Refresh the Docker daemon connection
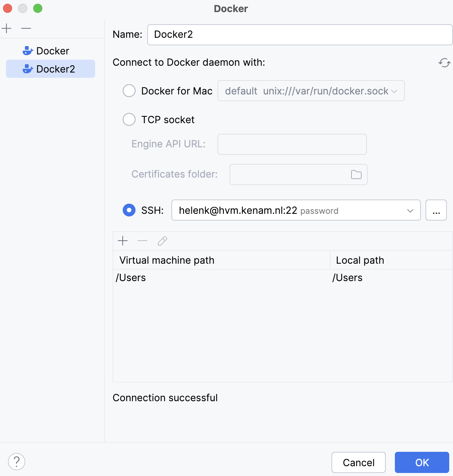 pos(444,63)
